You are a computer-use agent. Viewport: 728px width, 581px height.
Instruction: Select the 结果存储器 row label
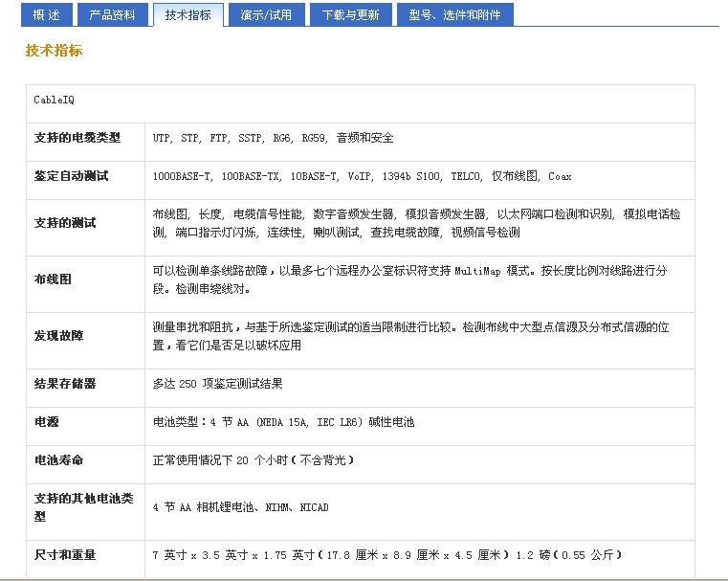click(x=65, y=383)
